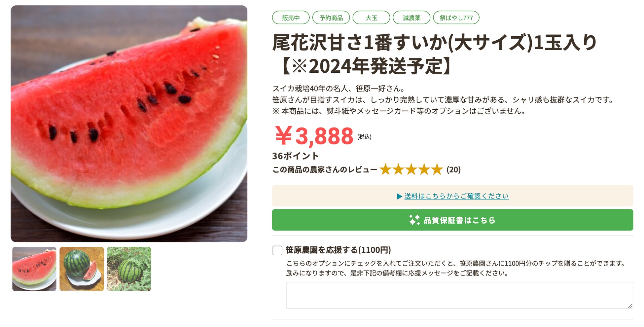Image resolution: width=644 pixels, height=327 pixels.
Task: Open the shipping fee confirmation link
Action: click(456, 196)
